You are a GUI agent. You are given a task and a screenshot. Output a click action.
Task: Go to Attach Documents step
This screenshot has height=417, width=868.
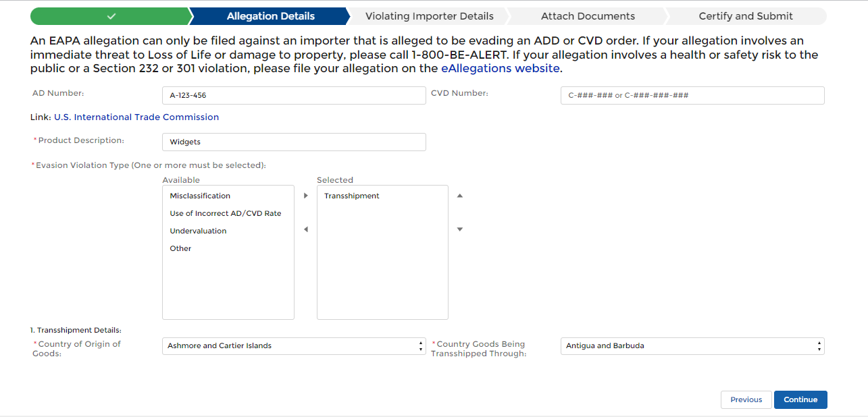tap(588, 16)
